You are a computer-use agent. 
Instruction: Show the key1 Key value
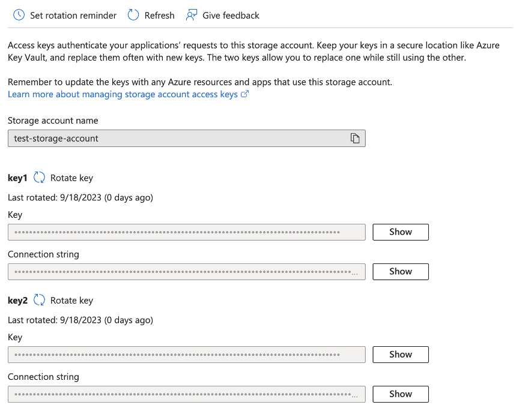click(x=400, y=232)
